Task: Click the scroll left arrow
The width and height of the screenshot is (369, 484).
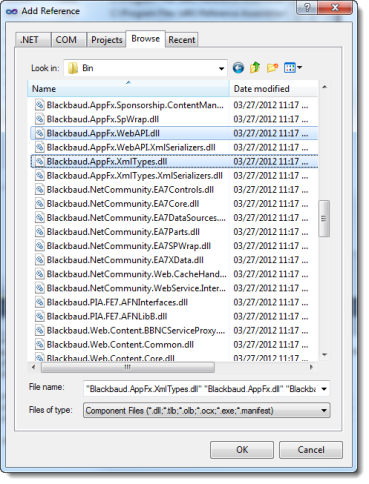Action: point(33,367)
